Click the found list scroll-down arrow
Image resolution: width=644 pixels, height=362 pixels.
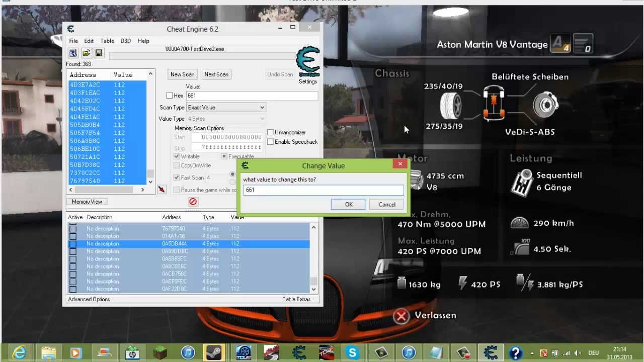point(150,182)
